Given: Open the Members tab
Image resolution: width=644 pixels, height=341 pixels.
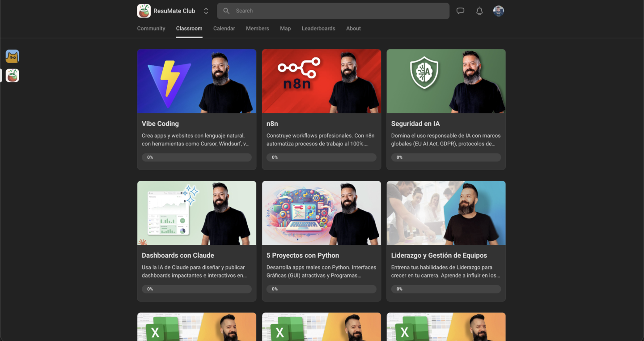Looking at the screenshot, I should pyautogui.click(x=258, y=28).
